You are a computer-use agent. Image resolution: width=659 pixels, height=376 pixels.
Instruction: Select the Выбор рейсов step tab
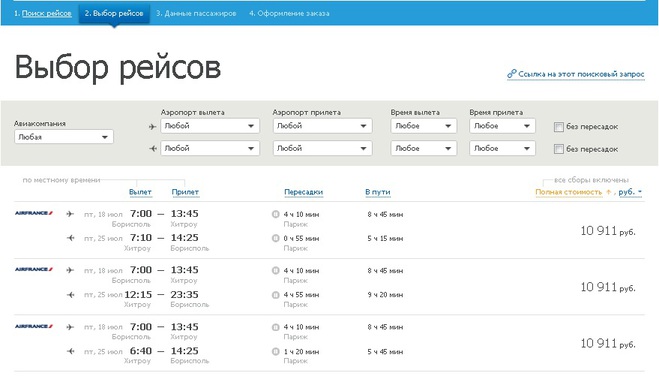click(x=114, y=13)
